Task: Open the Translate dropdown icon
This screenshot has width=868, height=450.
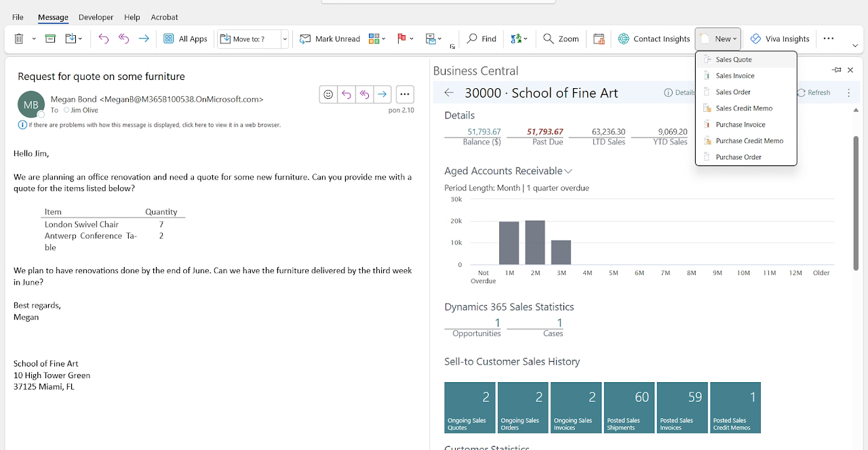Action: [519, 39]
